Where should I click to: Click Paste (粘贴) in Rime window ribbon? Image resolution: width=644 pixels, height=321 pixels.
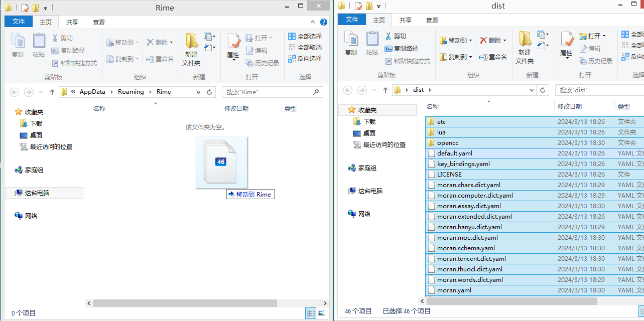tap(39, 46)
